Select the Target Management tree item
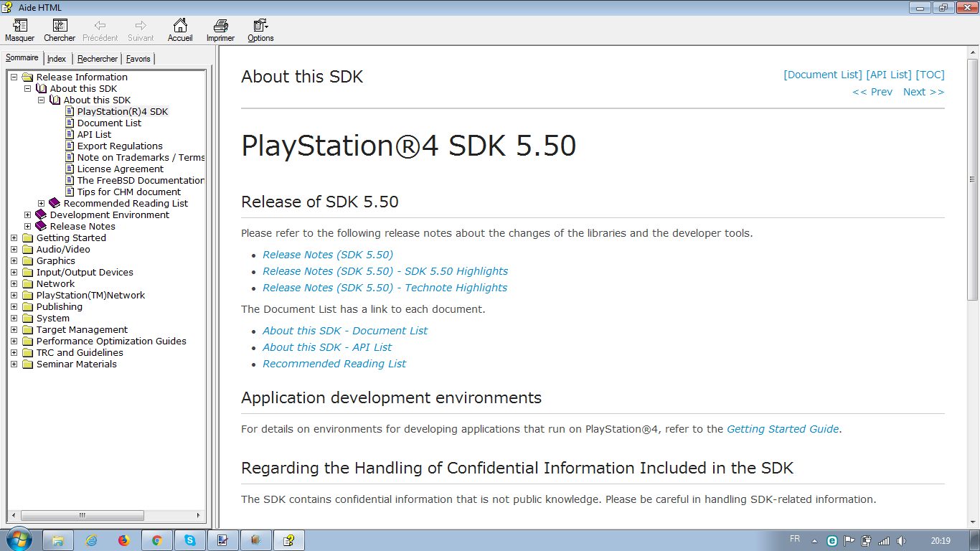 click(x=82, y=329)
